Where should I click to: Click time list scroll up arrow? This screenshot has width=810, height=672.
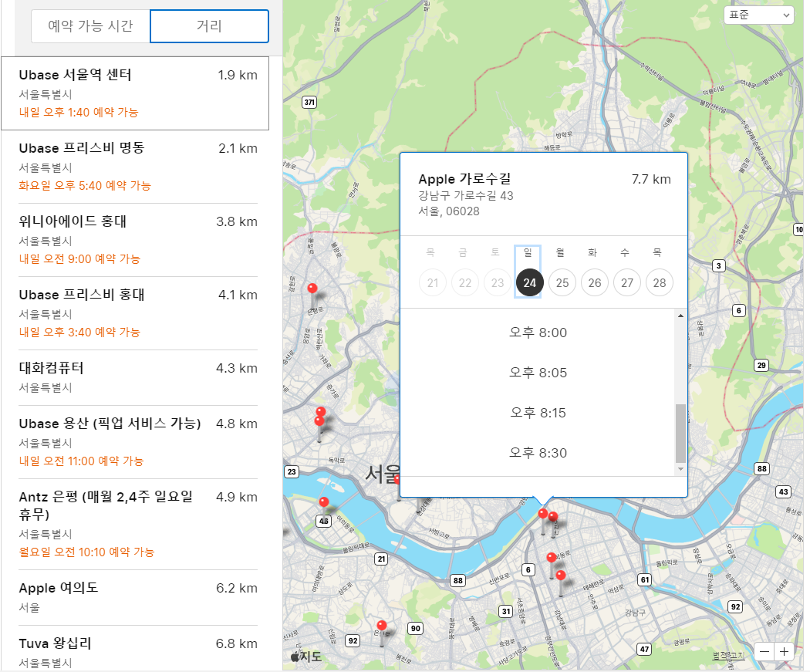tap(681, 316)
